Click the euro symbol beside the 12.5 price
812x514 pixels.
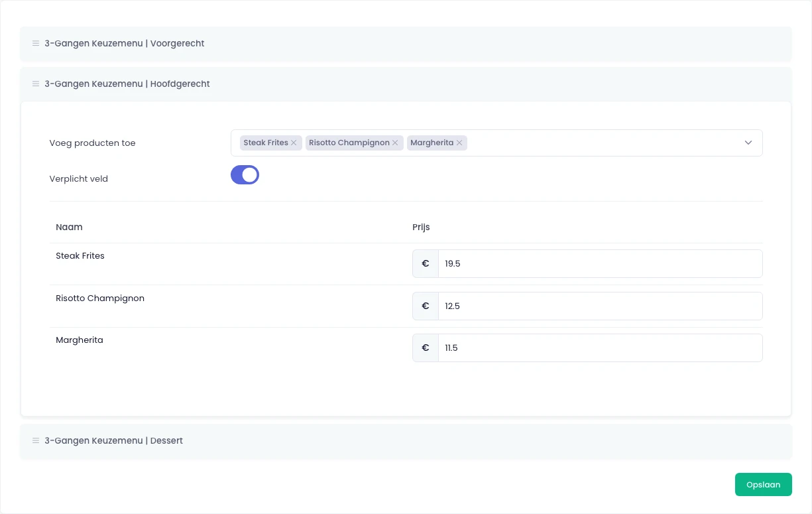[426, 306]
